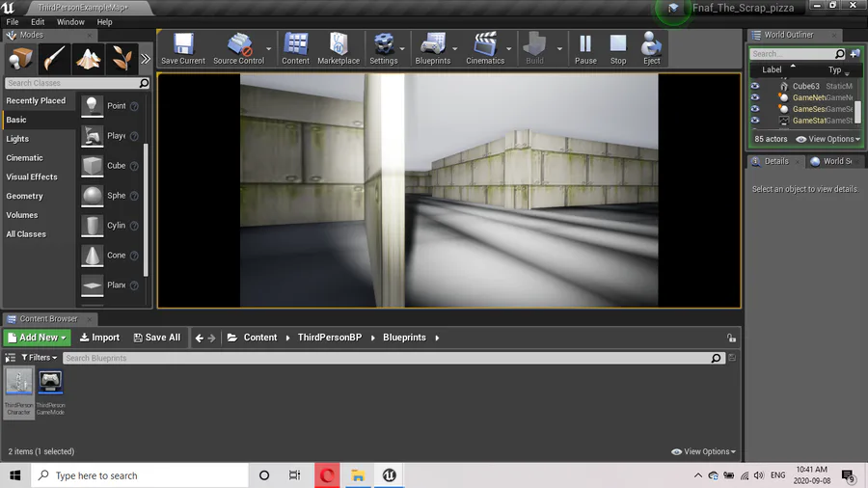Open the File menu
The image size is (868, 488).
[13, 22]
